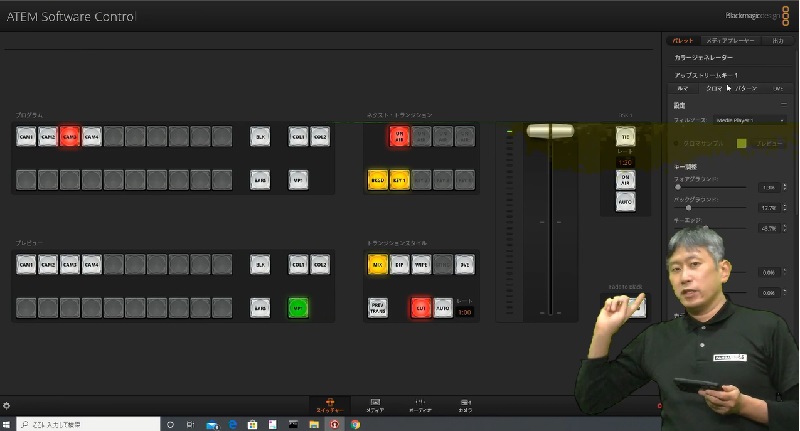Viewport: 800px width, 431px height.
Task: Toggle the red ON AIR key button
Action: (x=399, y=137)
